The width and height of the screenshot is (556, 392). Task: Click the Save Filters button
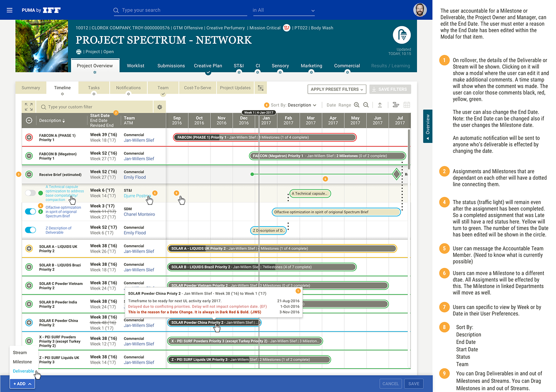[390, 89]
